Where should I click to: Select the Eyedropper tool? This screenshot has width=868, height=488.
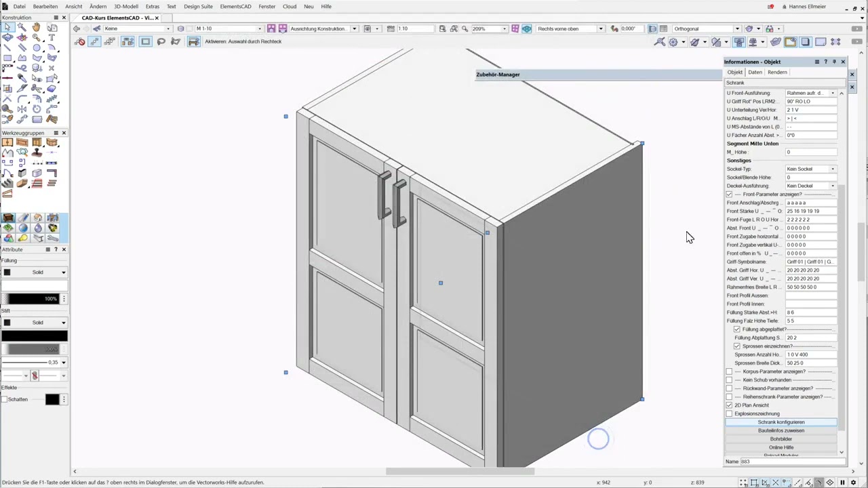tap(22, 77)
